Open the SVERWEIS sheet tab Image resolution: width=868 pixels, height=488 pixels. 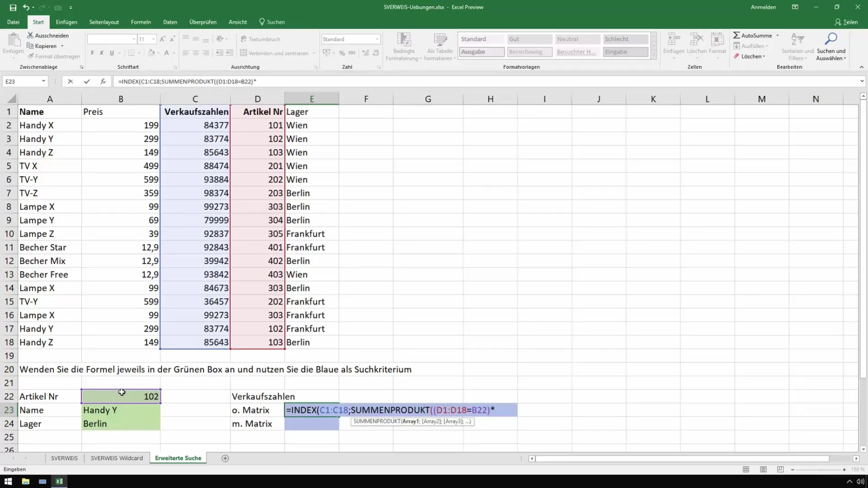[x=64, y=458]
